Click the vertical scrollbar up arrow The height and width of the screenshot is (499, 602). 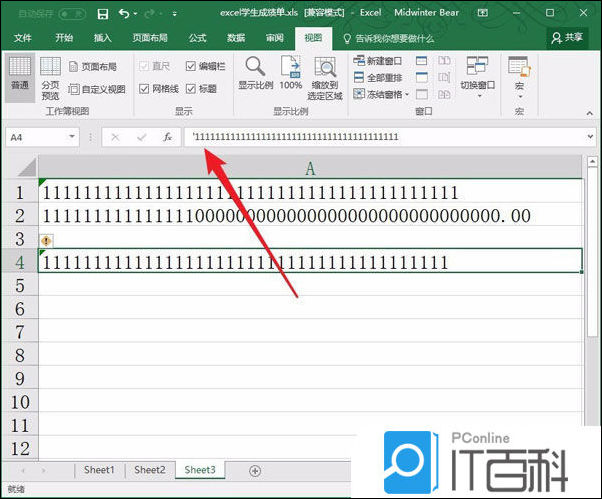pos(592,162)
